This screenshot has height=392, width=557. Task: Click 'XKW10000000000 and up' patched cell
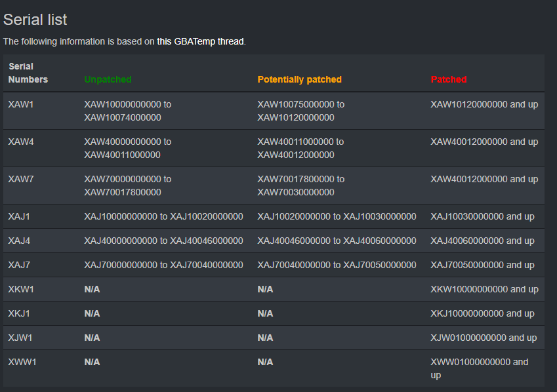[x=485, y=289]
